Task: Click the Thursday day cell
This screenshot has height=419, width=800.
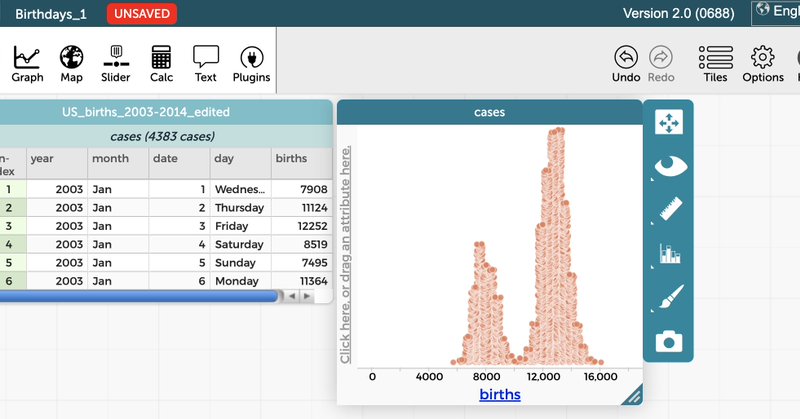Action: (x=240, y=207)
